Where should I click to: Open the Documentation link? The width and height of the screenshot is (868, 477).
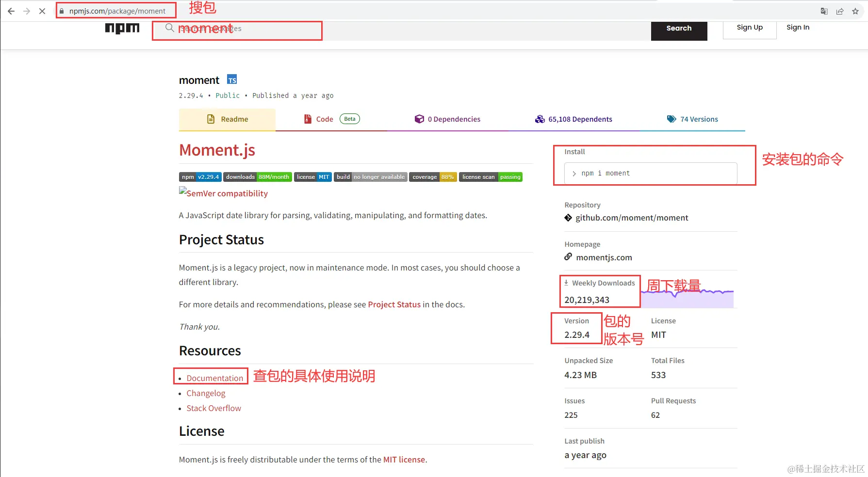[214, 378]
